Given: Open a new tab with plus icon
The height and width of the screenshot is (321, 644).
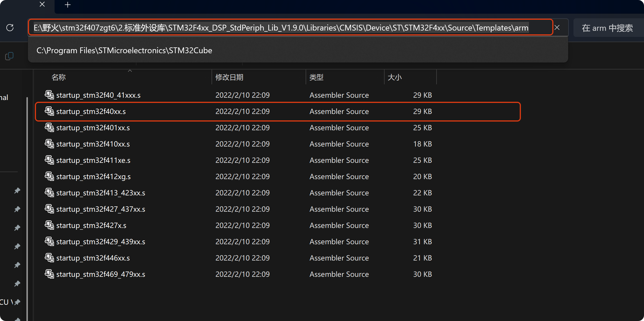Looking at the screenshot, I should click(x=68, y=5).
